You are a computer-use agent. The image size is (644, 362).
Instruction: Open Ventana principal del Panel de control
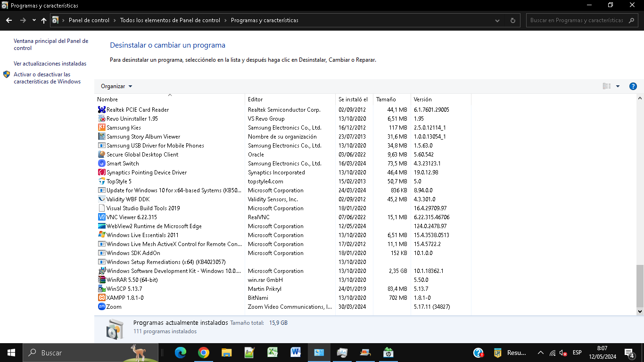click(x=51, y=44)
